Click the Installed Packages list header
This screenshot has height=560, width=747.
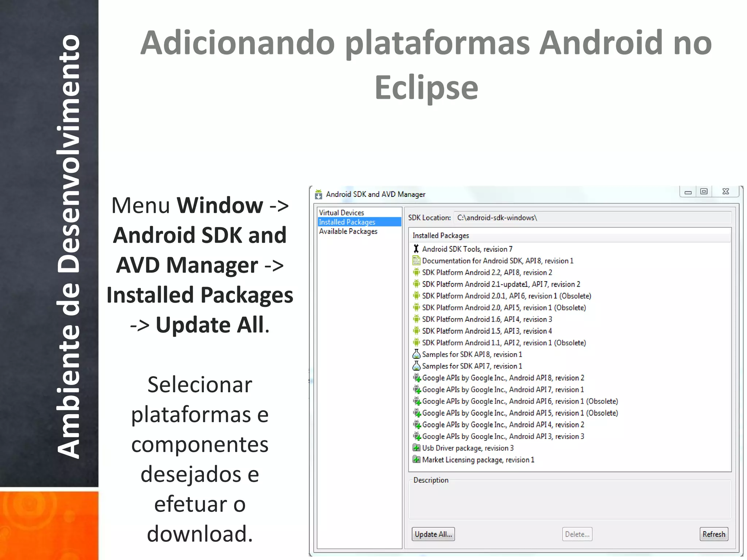pos(570,236)
